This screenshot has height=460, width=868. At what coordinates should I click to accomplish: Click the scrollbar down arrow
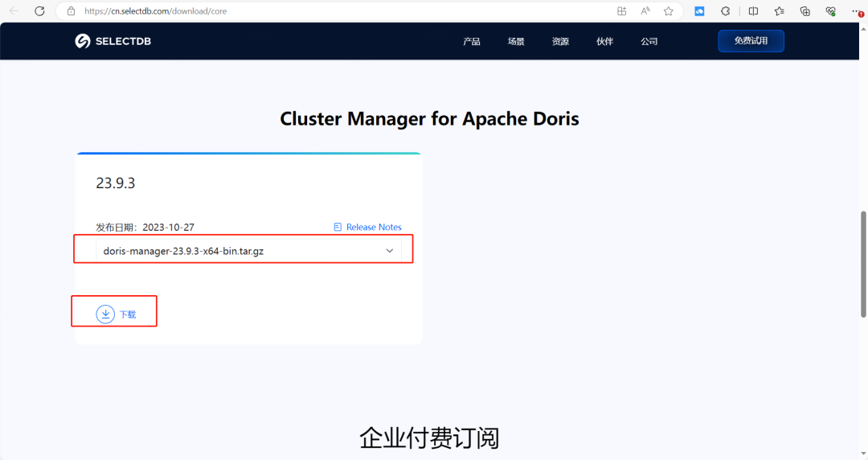(x=863, y=454)
